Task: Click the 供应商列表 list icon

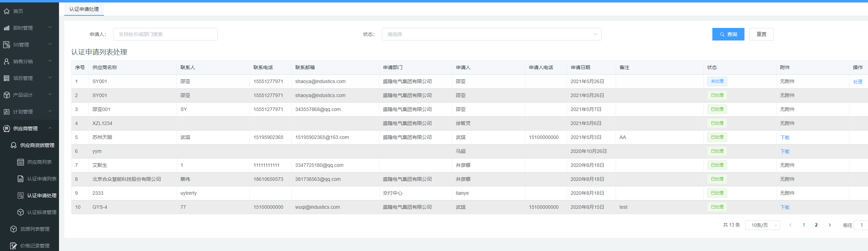Action: [21, 162]
